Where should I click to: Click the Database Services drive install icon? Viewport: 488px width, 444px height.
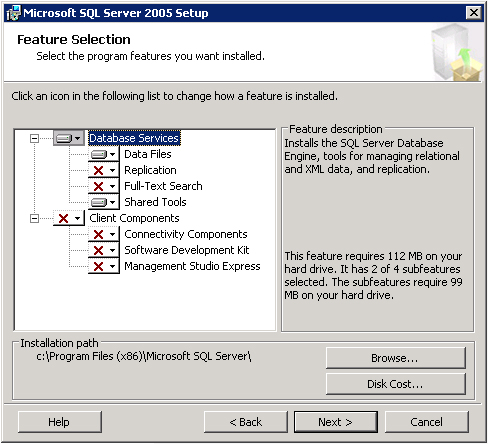click(x=64, y=138)
